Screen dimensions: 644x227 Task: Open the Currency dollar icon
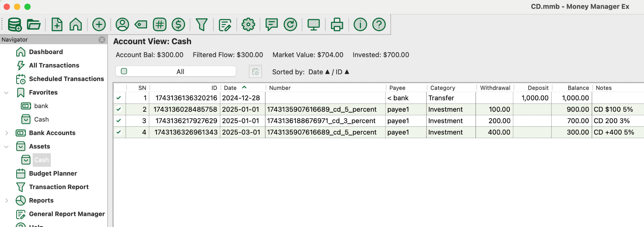tap(178, 25)
